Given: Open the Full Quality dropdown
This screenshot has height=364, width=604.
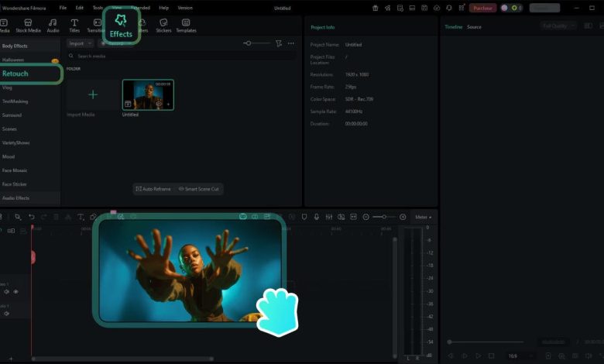Looking at the screenshot, I should pyautogui.click(x=558, y=26).
